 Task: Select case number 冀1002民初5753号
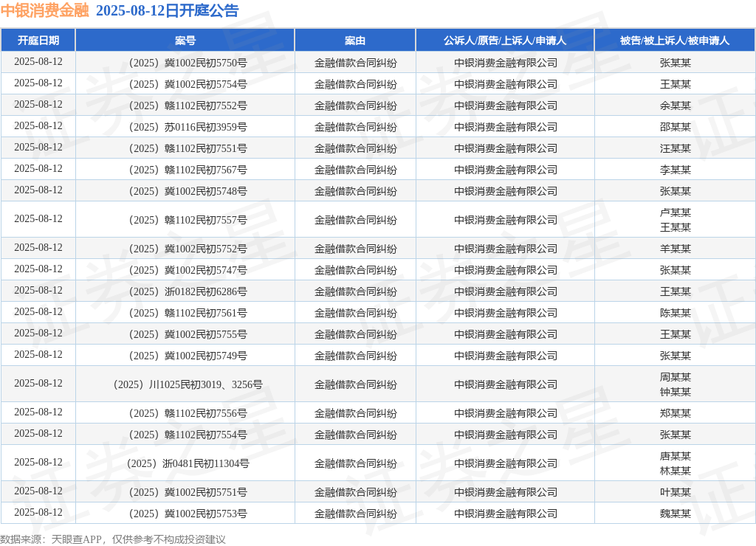188,514
